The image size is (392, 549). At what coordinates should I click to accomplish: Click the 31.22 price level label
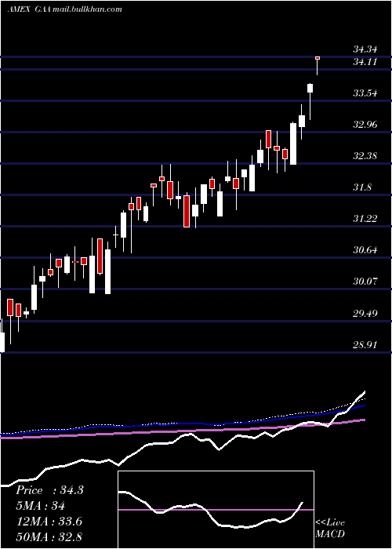(x=365, y=219)
